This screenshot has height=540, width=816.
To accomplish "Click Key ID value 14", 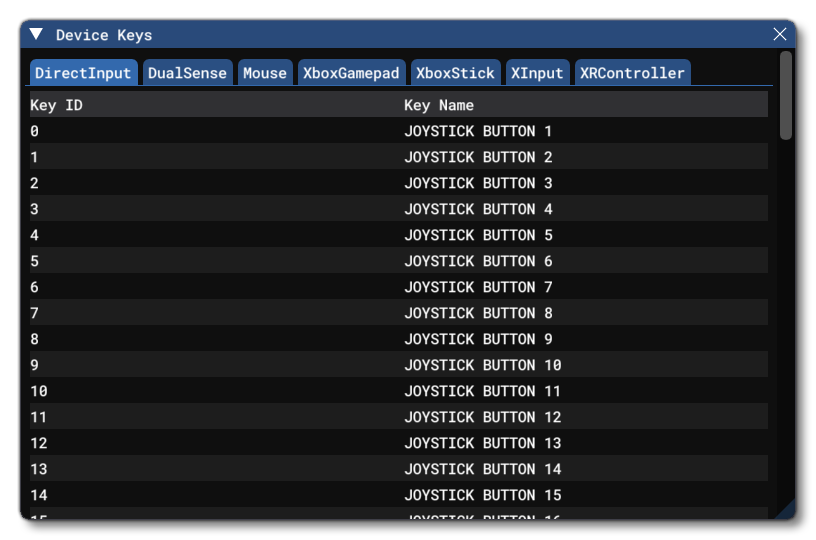I will (39, 495).
